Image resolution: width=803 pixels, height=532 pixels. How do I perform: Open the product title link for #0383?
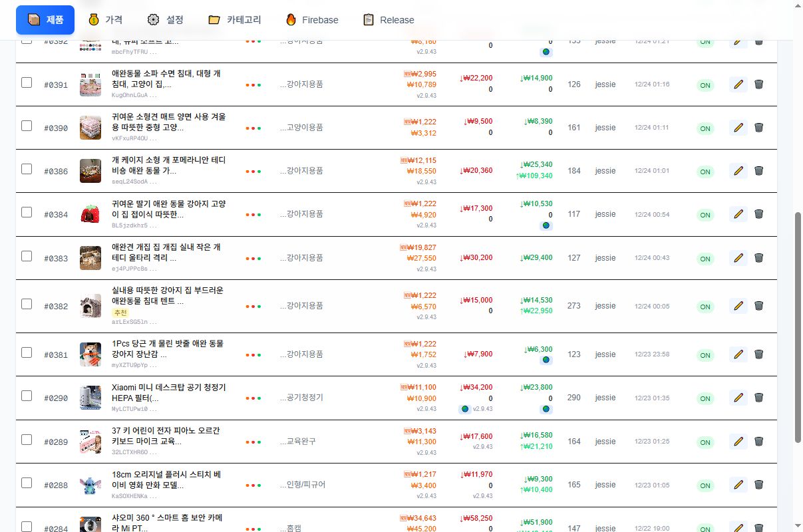[168, 253]
